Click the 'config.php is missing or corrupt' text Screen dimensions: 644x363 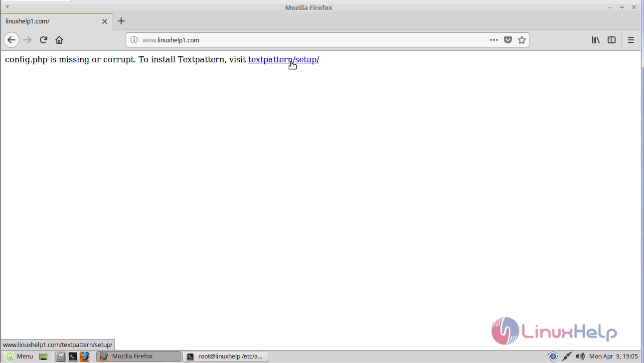tap(70, 60)
